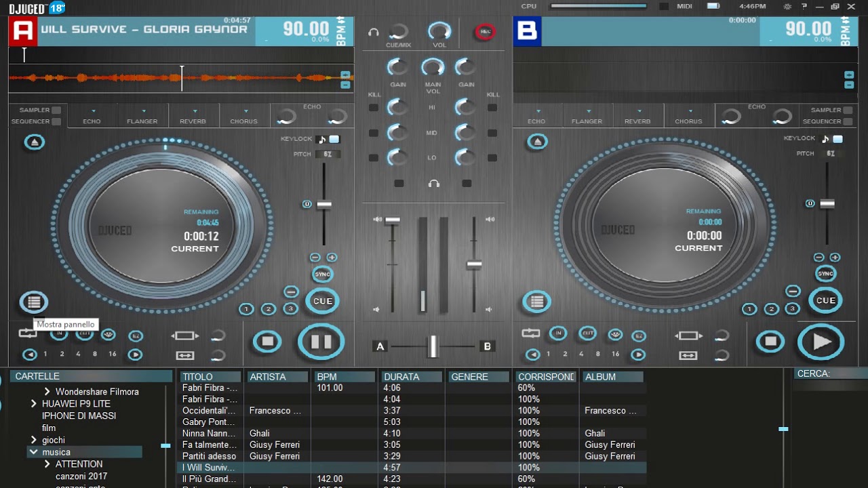This screenshot has width=868, height=488.
Task: Enable the SAMPLER checkbox on deck B
Action: click(848, 110)
